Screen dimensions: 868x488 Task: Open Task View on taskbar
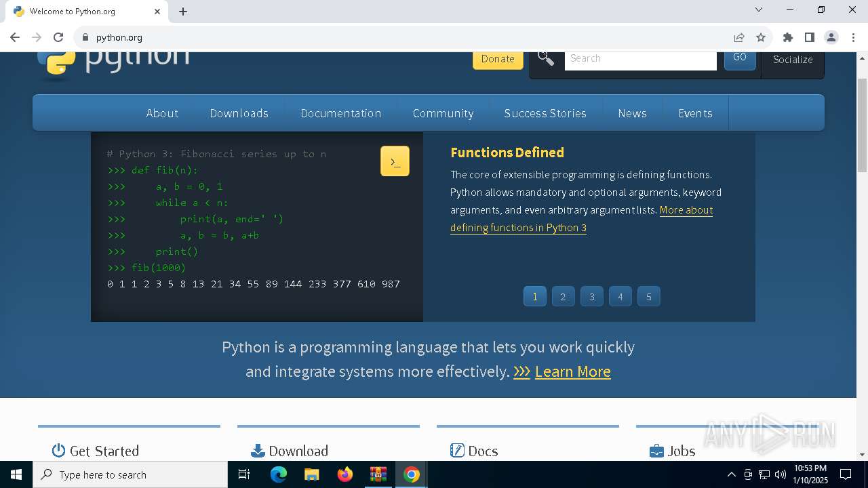point(244,474)
